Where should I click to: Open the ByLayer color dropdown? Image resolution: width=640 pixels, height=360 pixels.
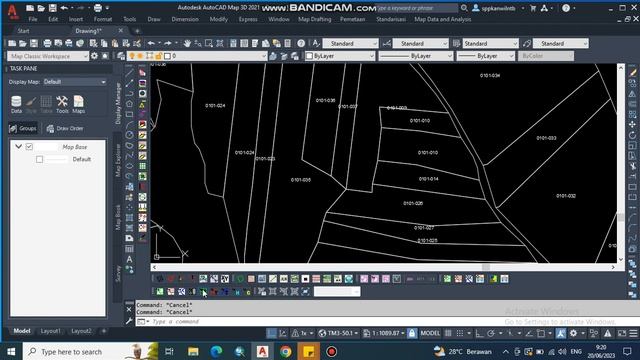pos(340,56)
